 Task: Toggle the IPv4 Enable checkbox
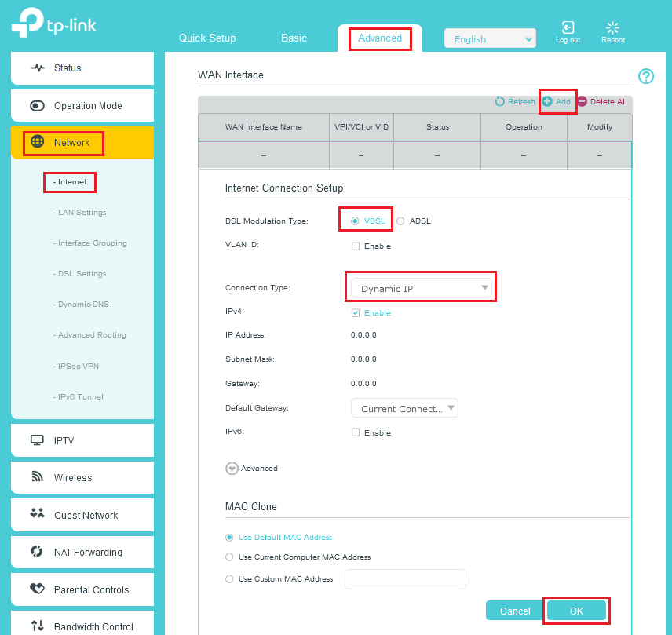pyautogui.click(x=356, y=312)
